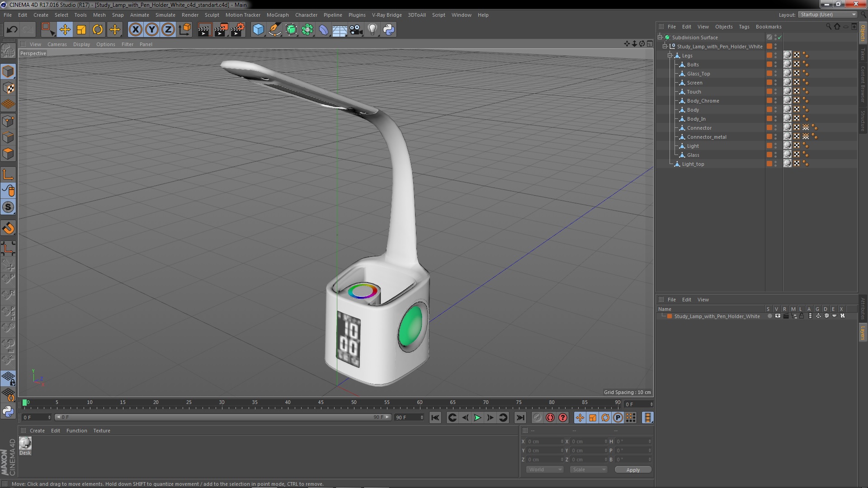The image size is (868, 488).
Task: Click Apply button in coordinates panel
Action: 633,470
